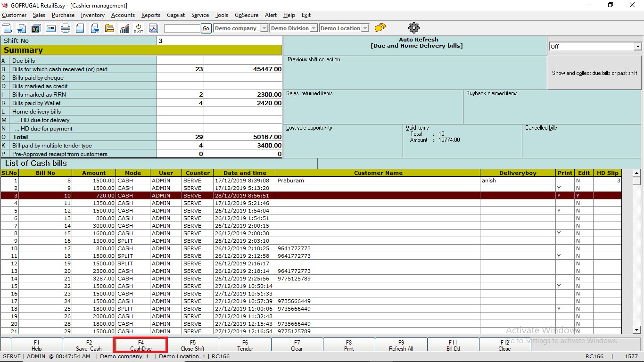Viewport: 644px width, 362px height.
Task: Click the barcode icon in the toolbar
Action: [51, 28]
